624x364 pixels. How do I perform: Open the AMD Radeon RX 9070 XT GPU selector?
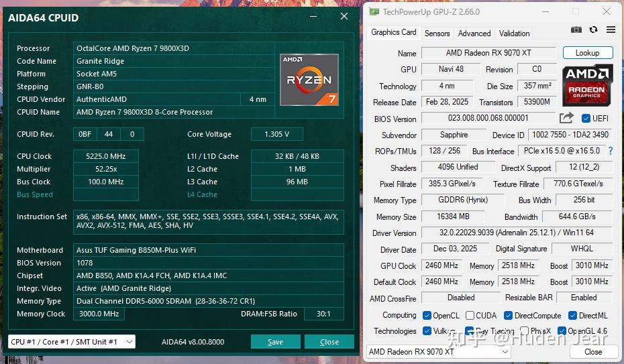(439, 352)
